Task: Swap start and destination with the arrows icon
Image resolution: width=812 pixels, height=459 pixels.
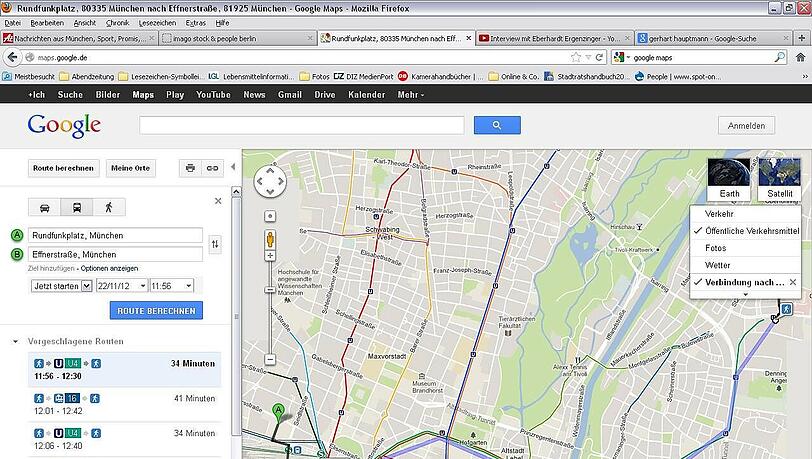Action: pyautogui.click(x=215, y=244)
